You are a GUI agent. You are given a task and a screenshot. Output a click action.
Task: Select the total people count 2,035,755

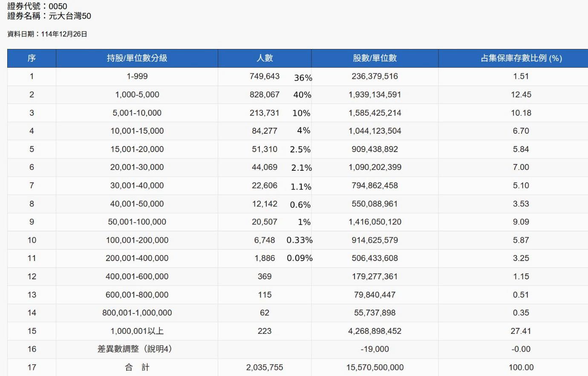[264, 367]
